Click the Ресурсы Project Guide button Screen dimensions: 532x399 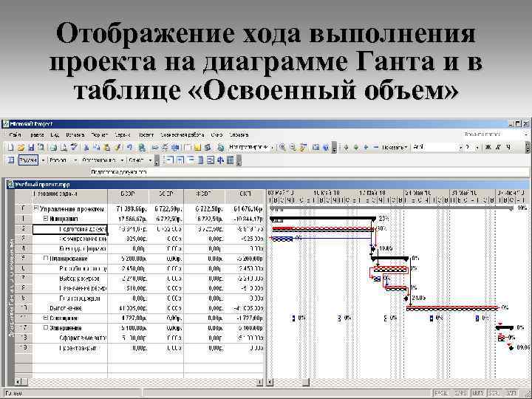(58, 160)
